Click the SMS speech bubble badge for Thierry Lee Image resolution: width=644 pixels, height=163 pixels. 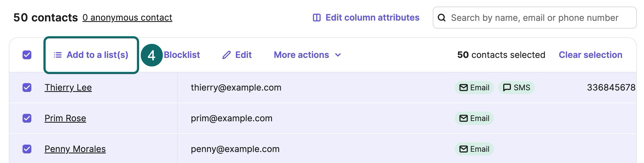[x=516, y=88]
